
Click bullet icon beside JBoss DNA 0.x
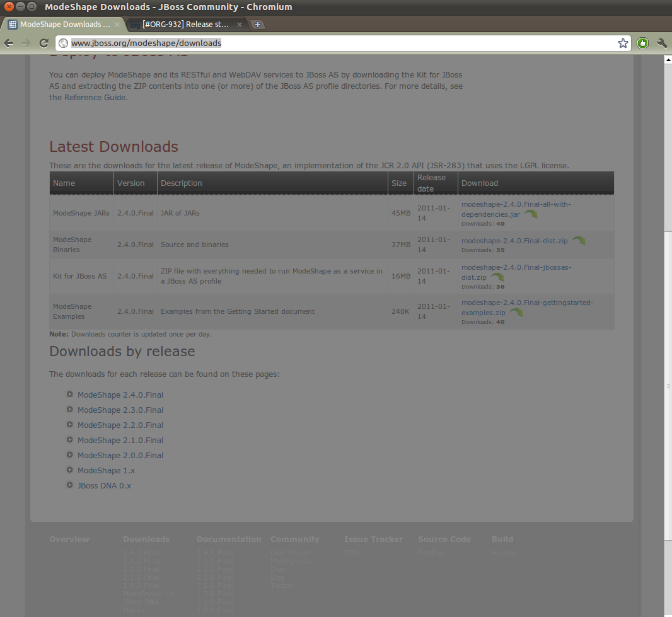(69, 485)
